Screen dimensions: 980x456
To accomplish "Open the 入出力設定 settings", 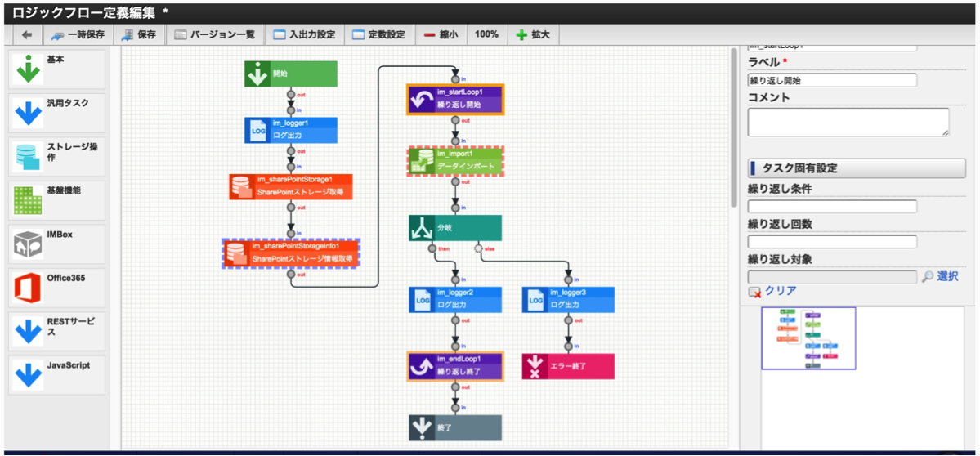I will tap(304, 35).
